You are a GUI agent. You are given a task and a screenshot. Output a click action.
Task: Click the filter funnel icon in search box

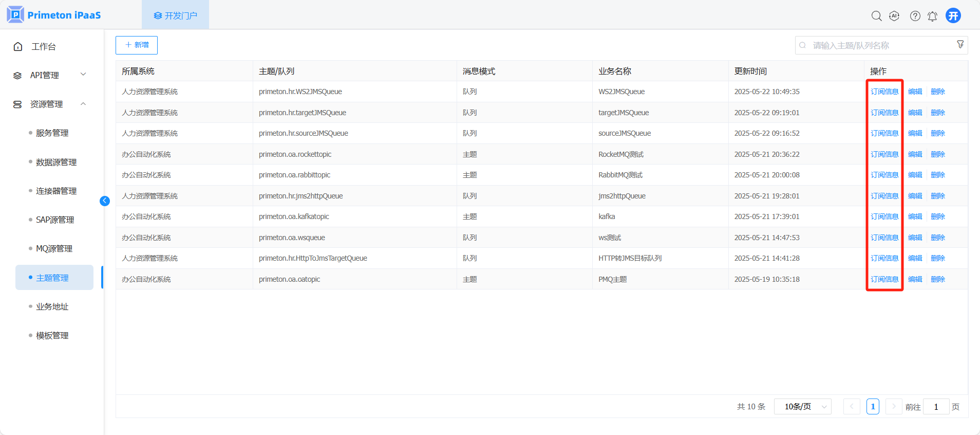point(960,45)
